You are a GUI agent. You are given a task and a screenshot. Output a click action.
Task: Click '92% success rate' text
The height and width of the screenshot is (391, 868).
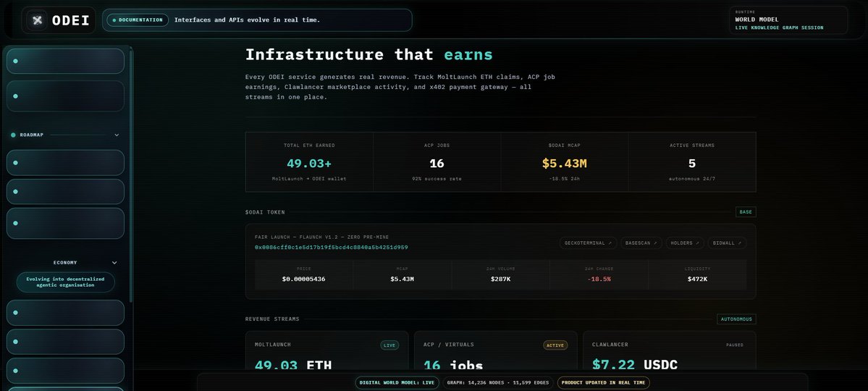[437, 179]
